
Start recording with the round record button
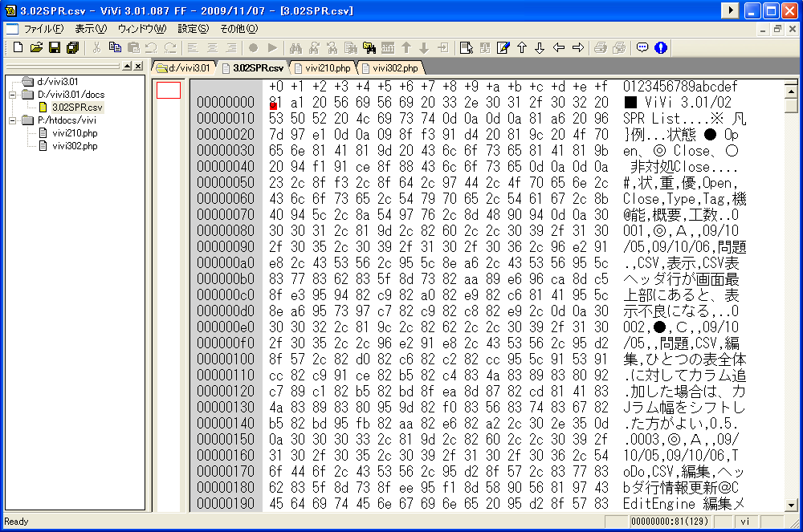click(254, 47)
